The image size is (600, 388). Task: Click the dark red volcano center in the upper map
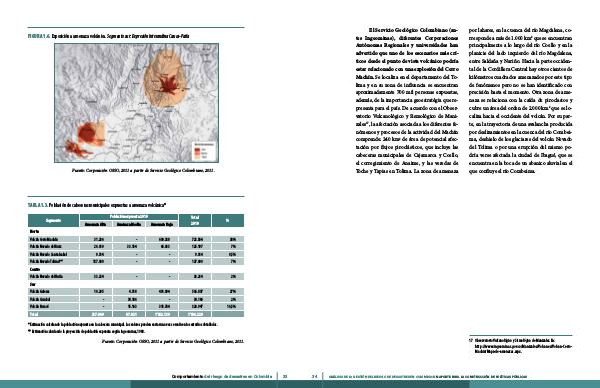[168, 85]
